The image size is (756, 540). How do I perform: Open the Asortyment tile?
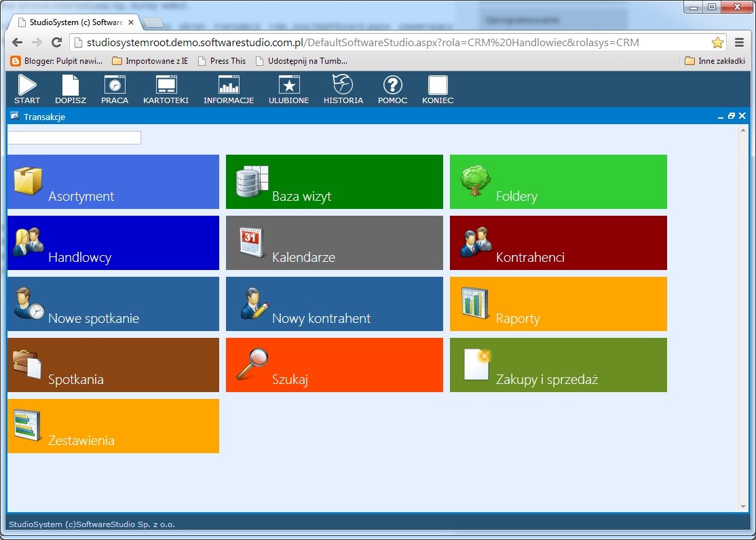click(x=113, y=182)
